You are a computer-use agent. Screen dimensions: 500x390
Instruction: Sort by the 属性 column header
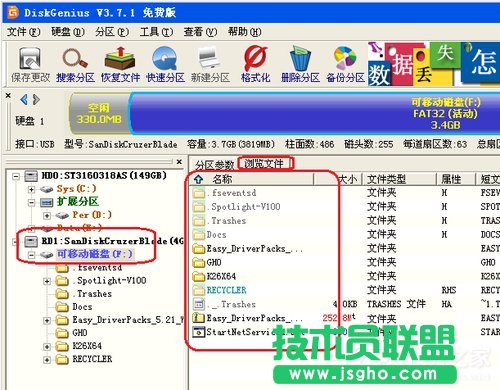(x=455, y=179)
